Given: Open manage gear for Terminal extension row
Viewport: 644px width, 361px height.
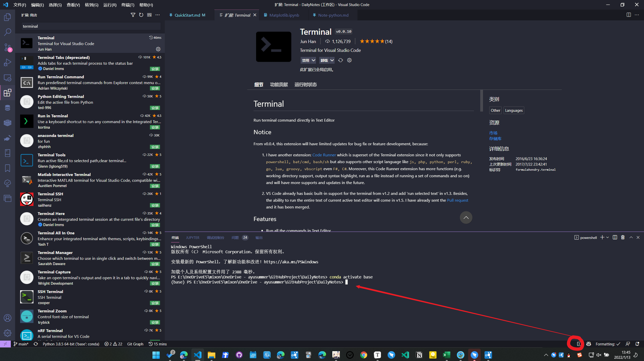Looking at the screenshot, I should [158, 49].
